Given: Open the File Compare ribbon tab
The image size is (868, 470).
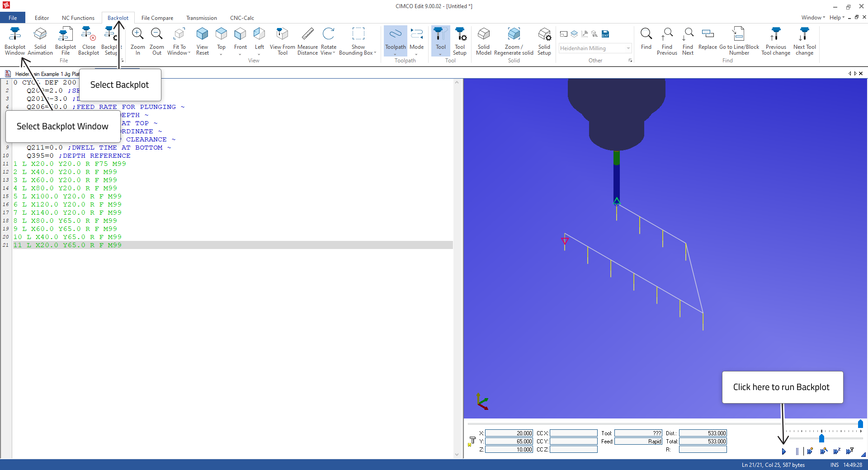Looking at the screenshot, I should (x=157, y=18).
